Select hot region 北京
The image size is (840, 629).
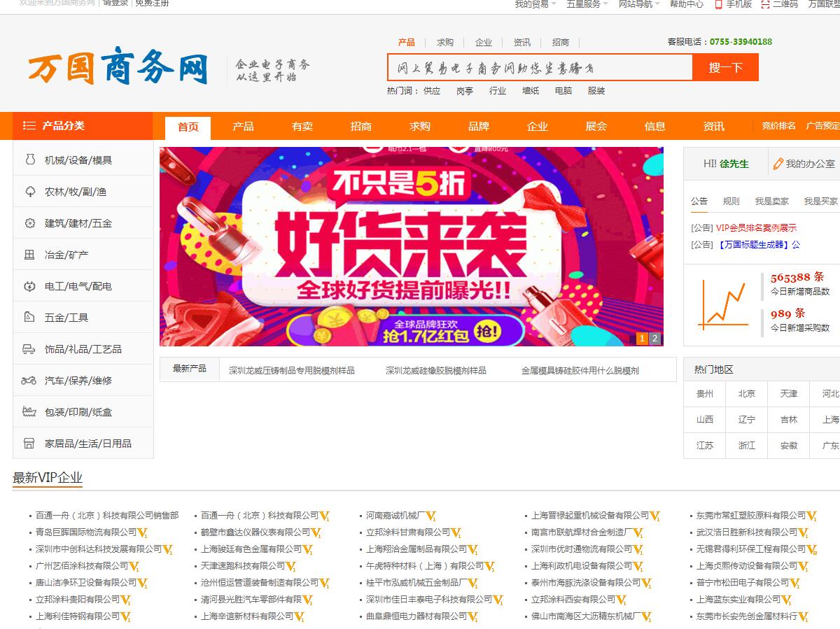(x=747, y=394)
